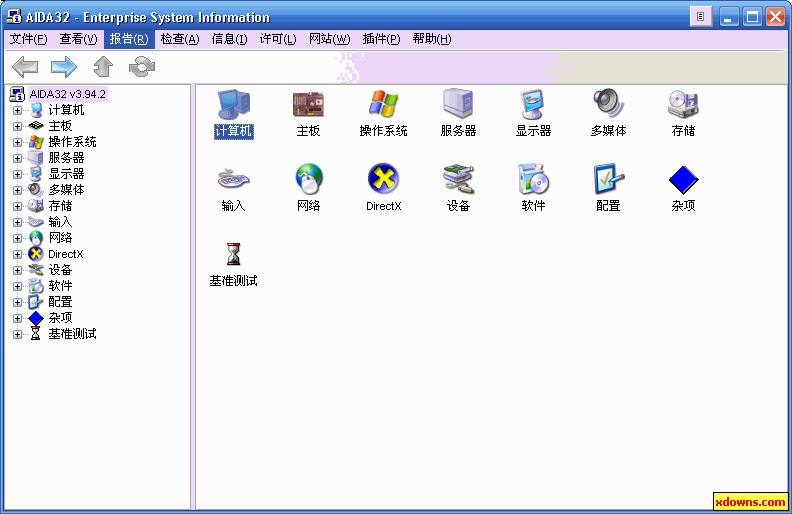This screenshot has height=514, width=792.
Task: Select DirectX in the left tree
Action: click(66, 254)
